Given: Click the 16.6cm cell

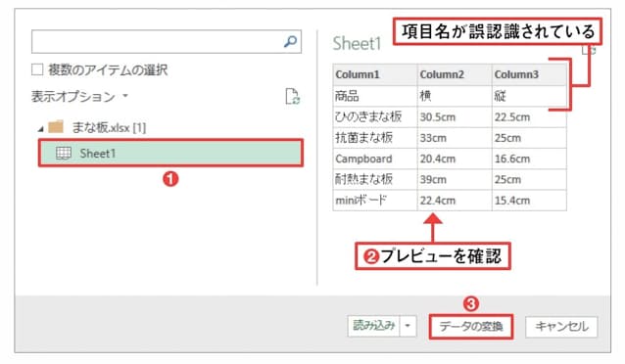Looking at the screenshot, I should [x=529, y=159].
